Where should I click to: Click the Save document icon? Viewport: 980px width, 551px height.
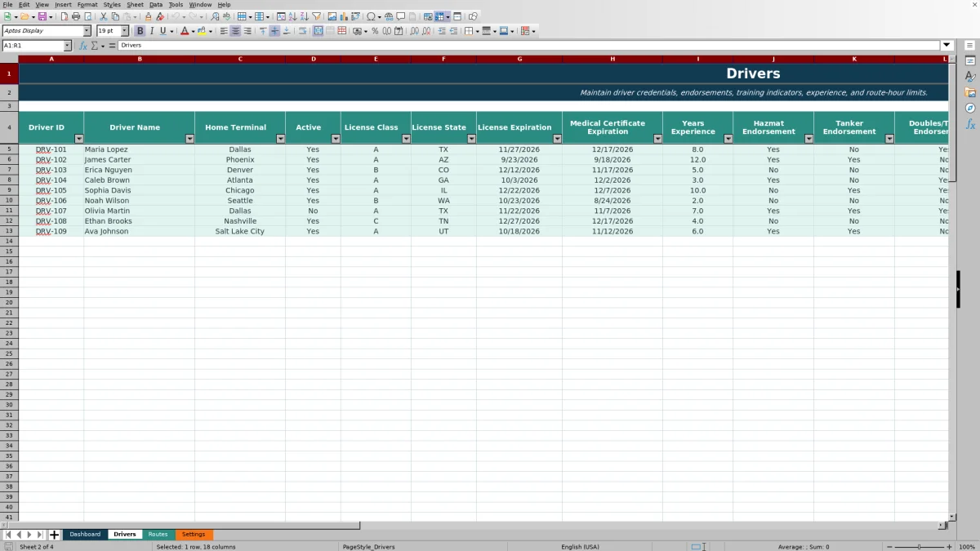42,16
